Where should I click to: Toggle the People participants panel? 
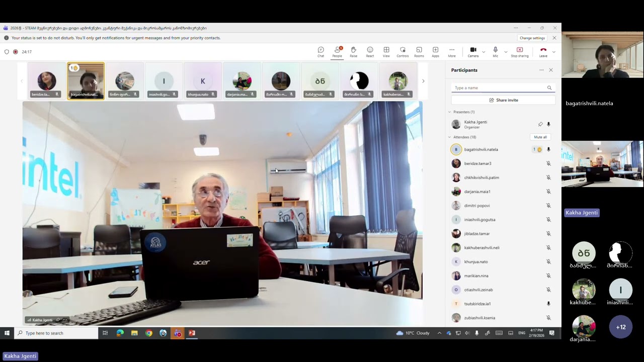[x=337, y=52]
